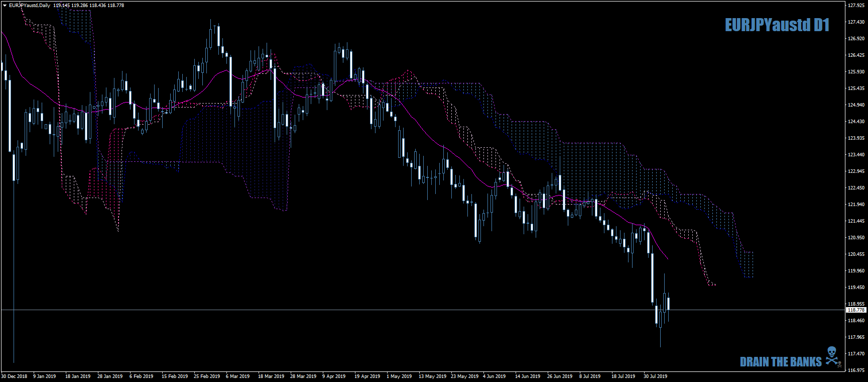
Task: Click the 30 Jul 2019 date label
Action: click(656, 376)
